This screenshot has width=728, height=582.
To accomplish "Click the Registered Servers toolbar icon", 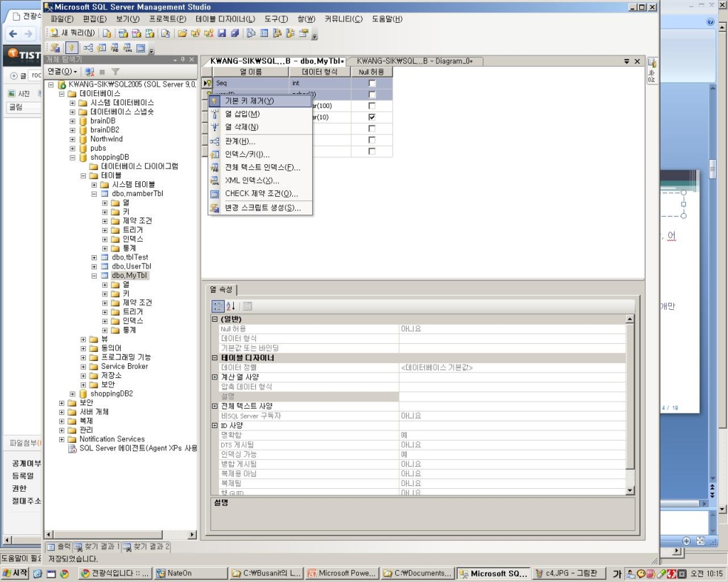I will (x=251, y=33).
